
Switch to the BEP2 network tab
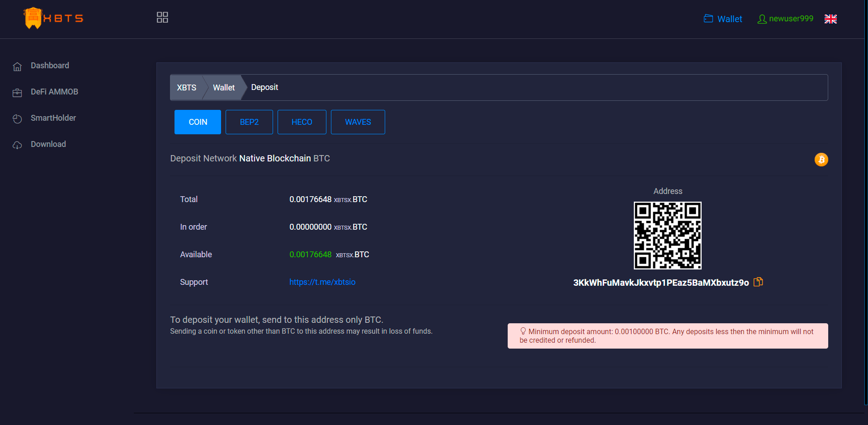pyautogui.click(x=249, y=122)
